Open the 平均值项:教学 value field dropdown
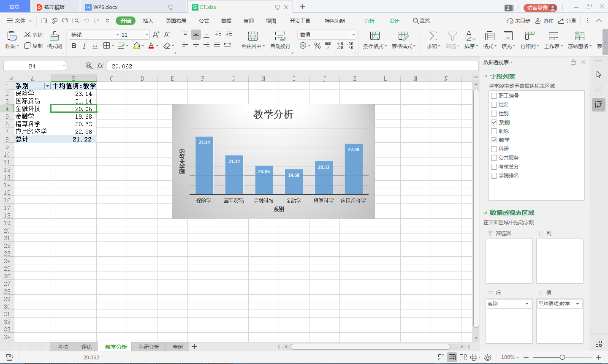608x364 pixels. [x=578, y=304]
